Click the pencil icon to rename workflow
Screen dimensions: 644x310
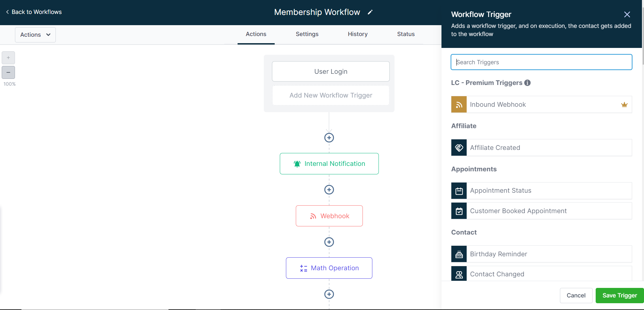coord(370,12)
